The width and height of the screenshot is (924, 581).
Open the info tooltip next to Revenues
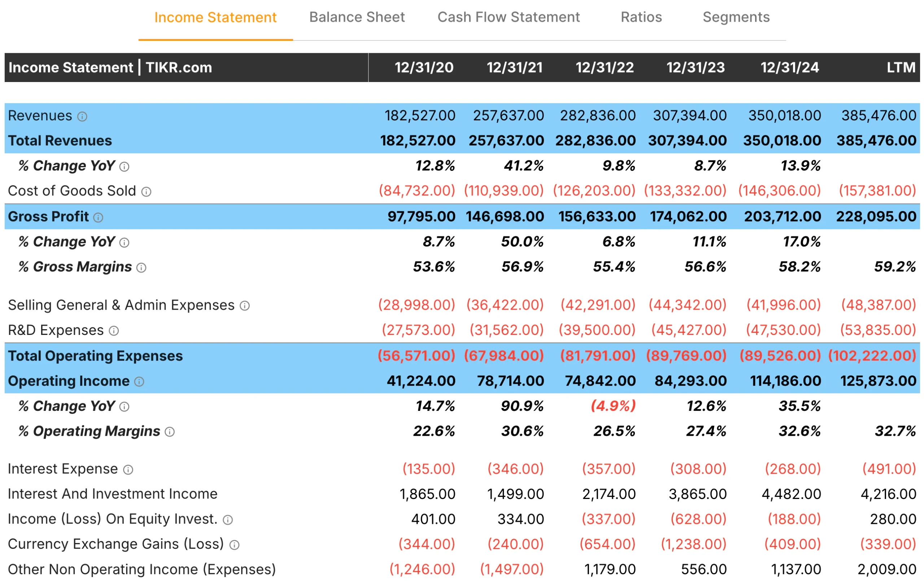click(x=83, y=116)
